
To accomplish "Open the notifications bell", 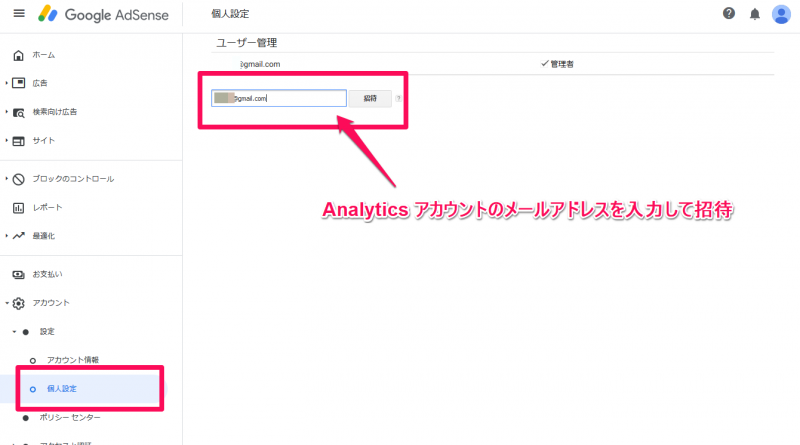I will click(x=755, y=14).
